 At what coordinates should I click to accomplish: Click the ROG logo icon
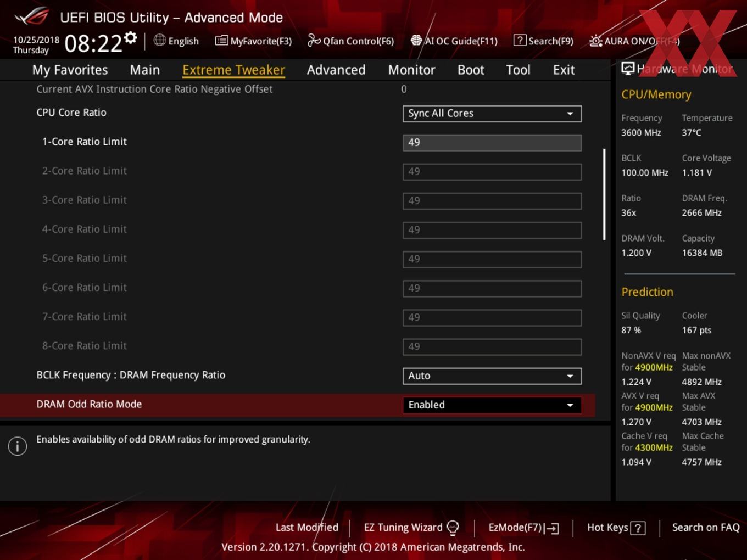point(31,16)
